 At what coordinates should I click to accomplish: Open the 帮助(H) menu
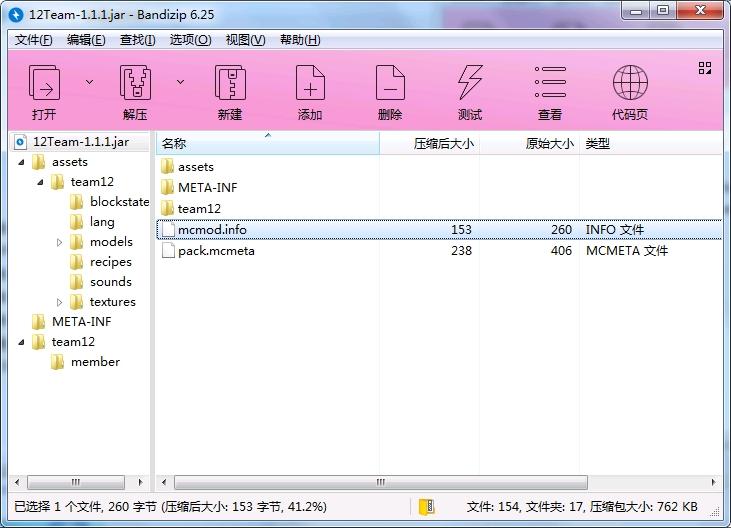click(x=300, y=40)
